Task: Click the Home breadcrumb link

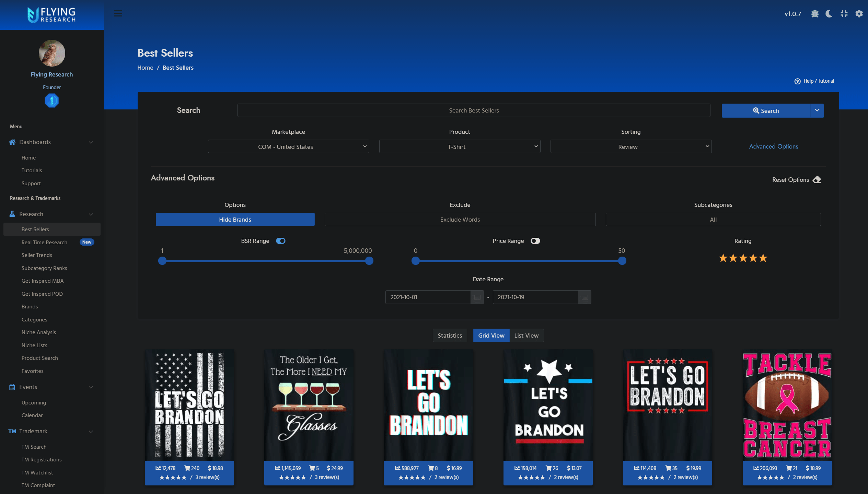Action: click(145, 68)
